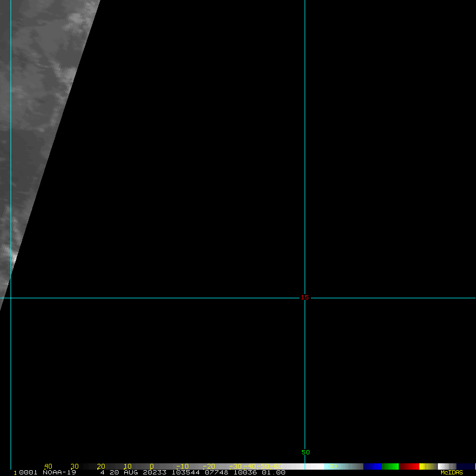Click the -20 temperature scale label
The width and height of the screenshot is (476, 476).
point(209,466)
